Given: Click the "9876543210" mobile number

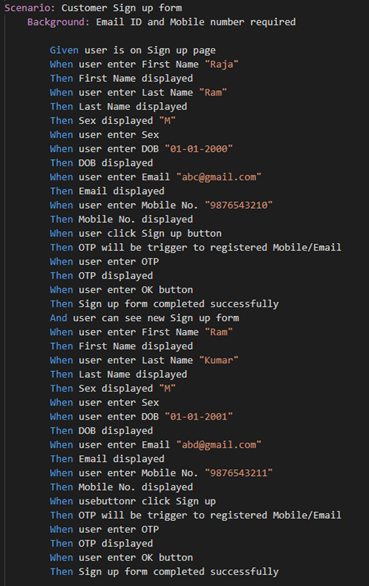Looking at the screenshot, I should 239,205.
